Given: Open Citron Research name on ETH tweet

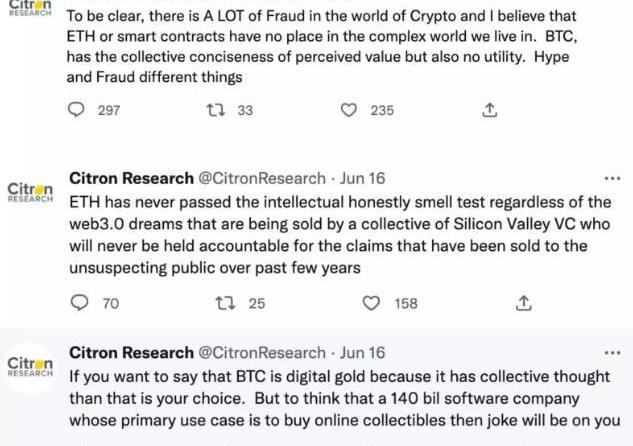Looking at the screenshot, I should pyautogui.click(x=131, y=178).
